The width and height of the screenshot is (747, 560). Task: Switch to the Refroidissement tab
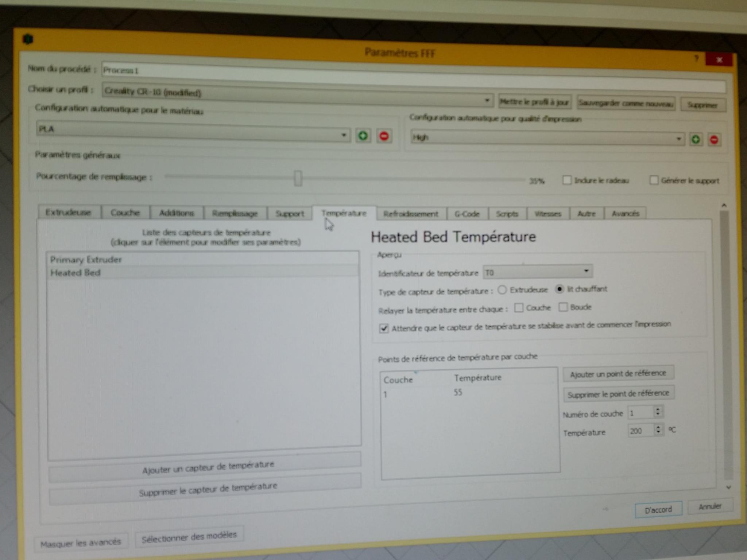[410, 214]
